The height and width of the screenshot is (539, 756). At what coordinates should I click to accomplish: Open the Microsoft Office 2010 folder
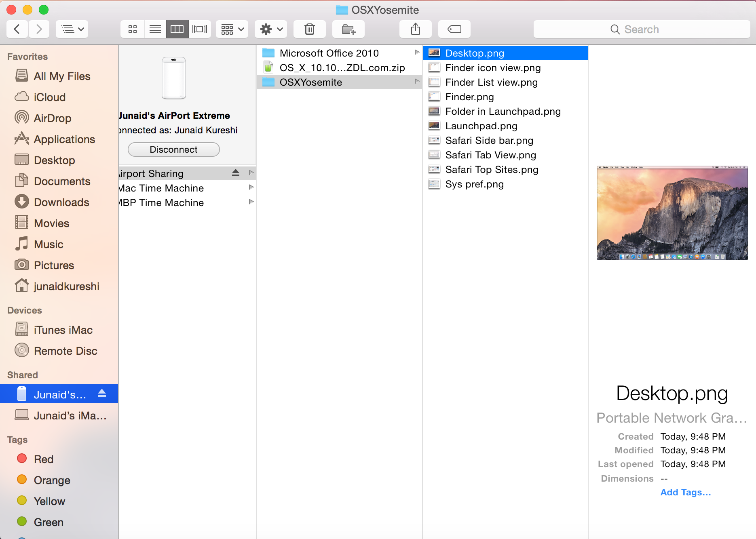pyautogui.click(x=340, y=53)
